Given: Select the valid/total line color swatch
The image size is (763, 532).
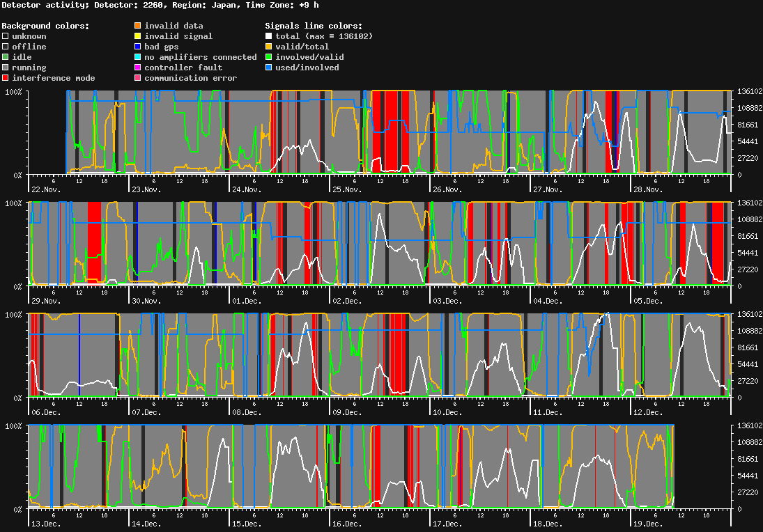Looking at the screenshot, I should [x=269, y=47].
